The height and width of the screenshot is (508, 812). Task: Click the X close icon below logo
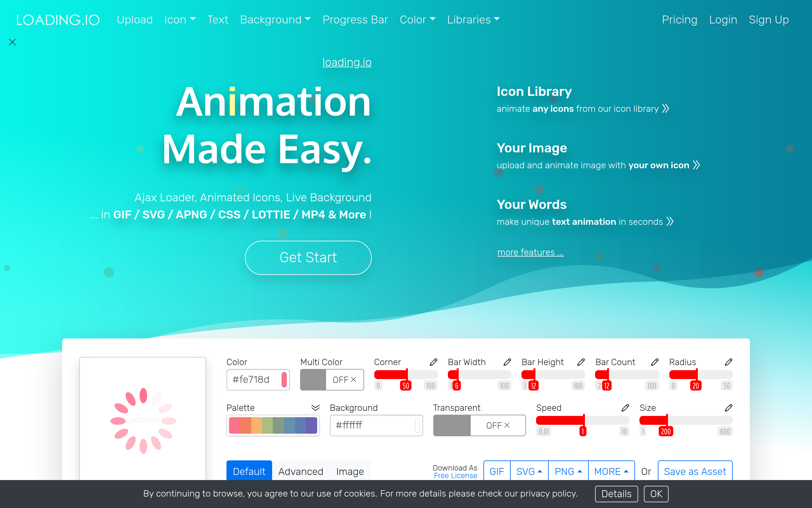tap(12, 42)
